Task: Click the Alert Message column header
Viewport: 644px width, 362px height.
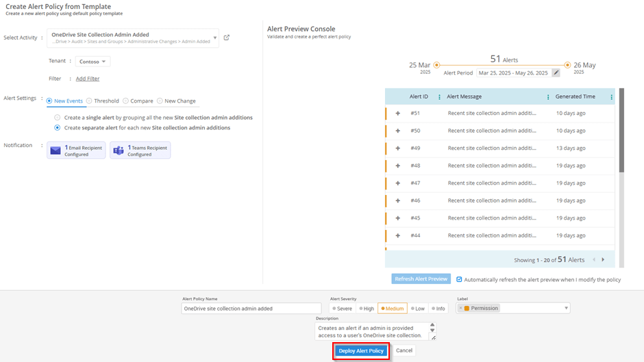Action: point(464,96)
